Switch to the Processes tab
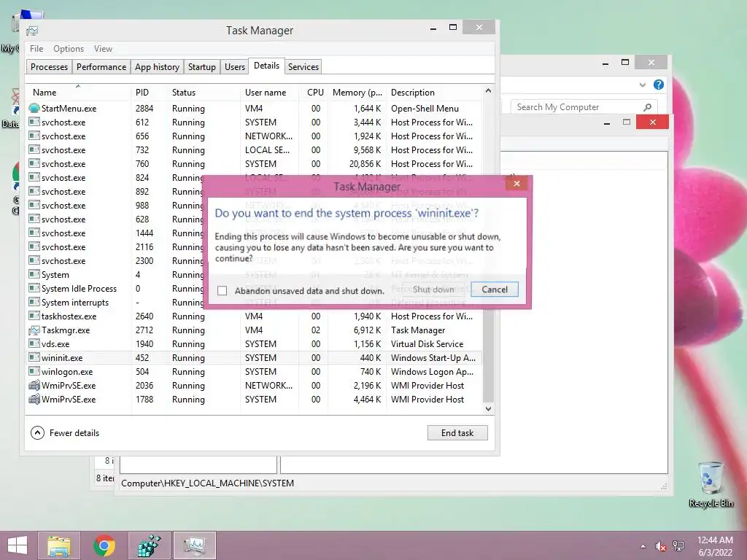Screen dimensions: 747x560 (49, 66)
